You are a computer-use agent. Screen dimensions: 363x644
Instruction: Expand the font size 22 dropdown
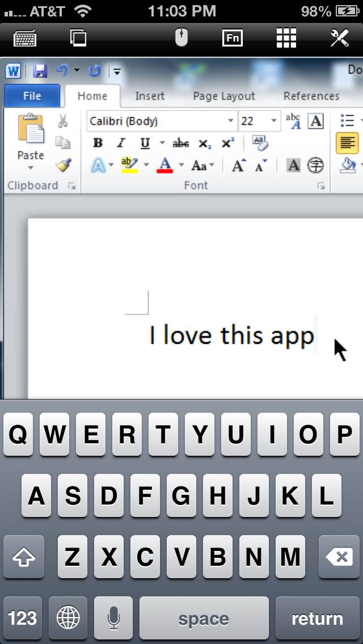pyautogui.click(x=274, y=121)
